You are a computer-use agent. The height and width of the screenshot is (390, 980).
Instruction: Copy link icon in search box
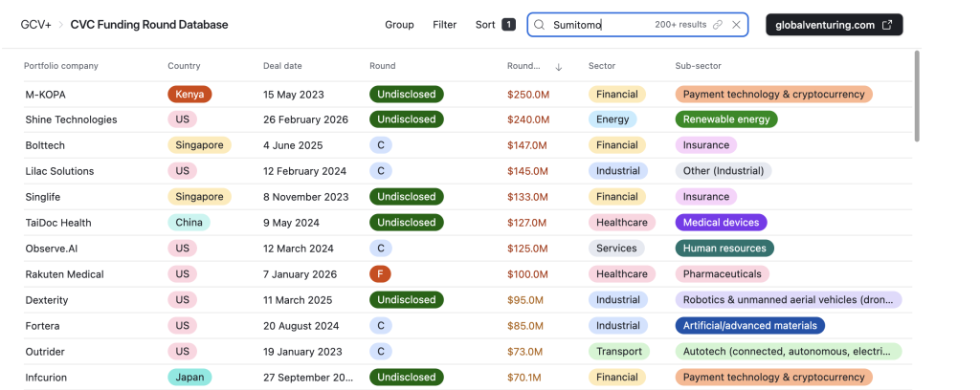click(x=718, y=25)
